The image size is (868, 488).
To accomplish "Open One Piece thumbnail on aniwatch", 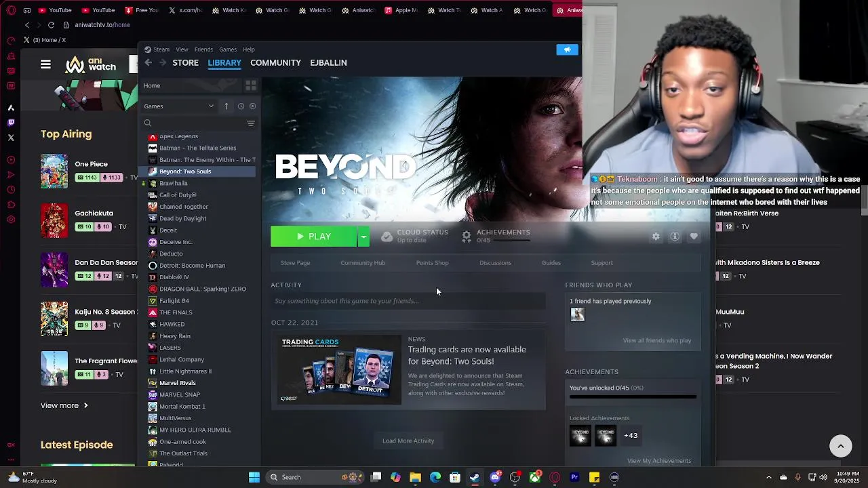I will click(x=54, y=171).
